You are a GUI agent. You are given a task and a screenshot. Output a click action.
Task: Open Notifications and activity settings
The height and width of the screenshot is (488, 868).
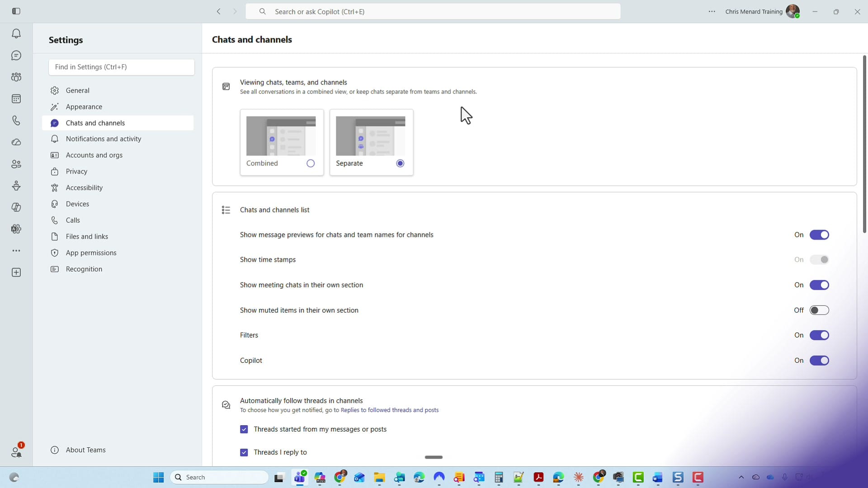tap(118, 139)
